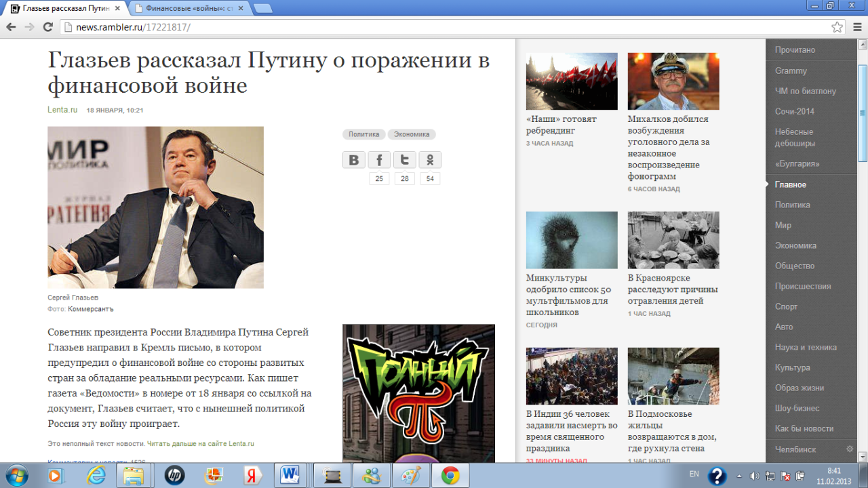Launch Windows Media Player from the taskbar
The image size is (868, 488).
pos(56,476)
